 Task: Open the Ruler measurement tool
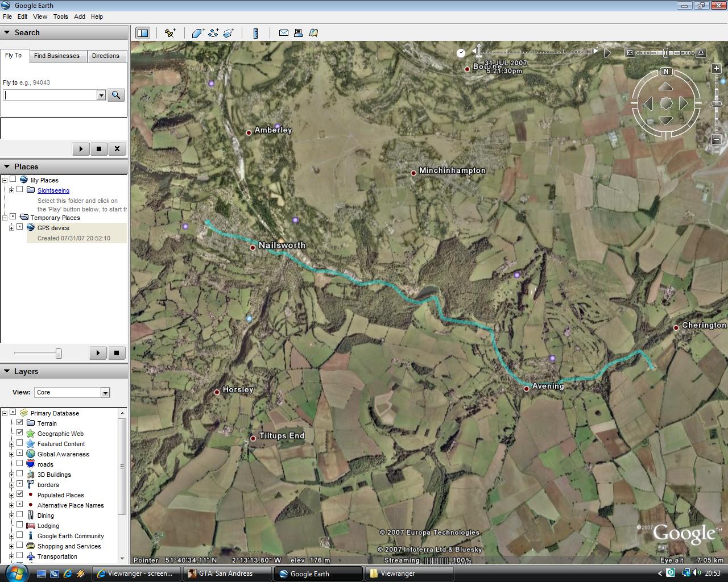(255, 33)
